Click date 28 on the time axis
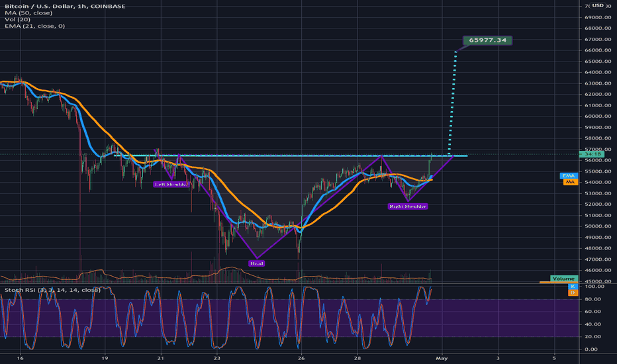The image size is (617, 364). tap(357, 358)
